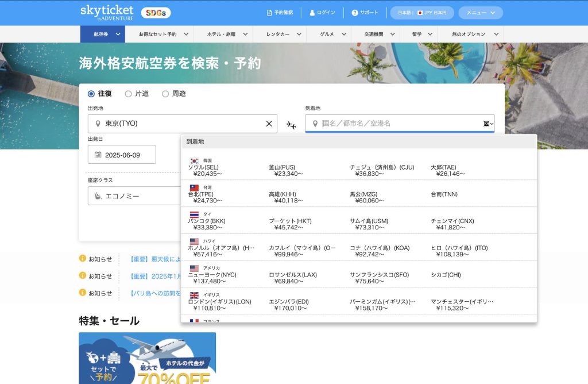Click the SDGs badge icon
The height and width of the screenshot is (384, 588).
pyautogui.click(x=155, y=13)
